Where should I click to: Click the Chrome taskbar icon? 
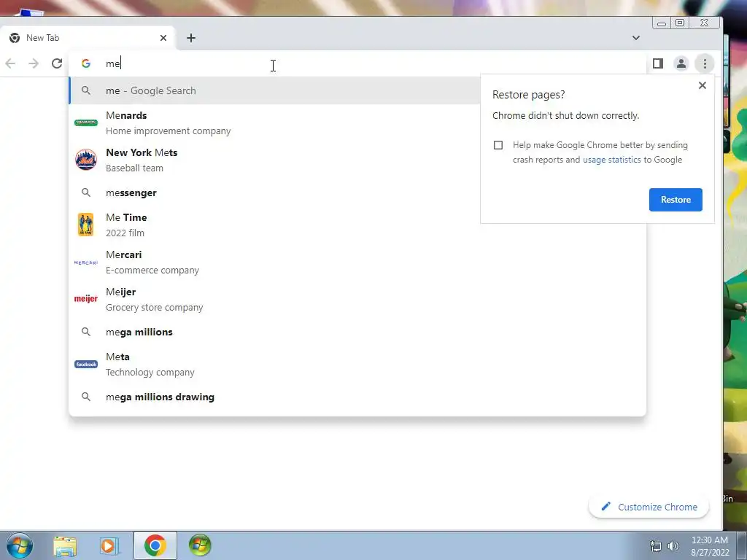pyautogui.click(x=155, y=545)
